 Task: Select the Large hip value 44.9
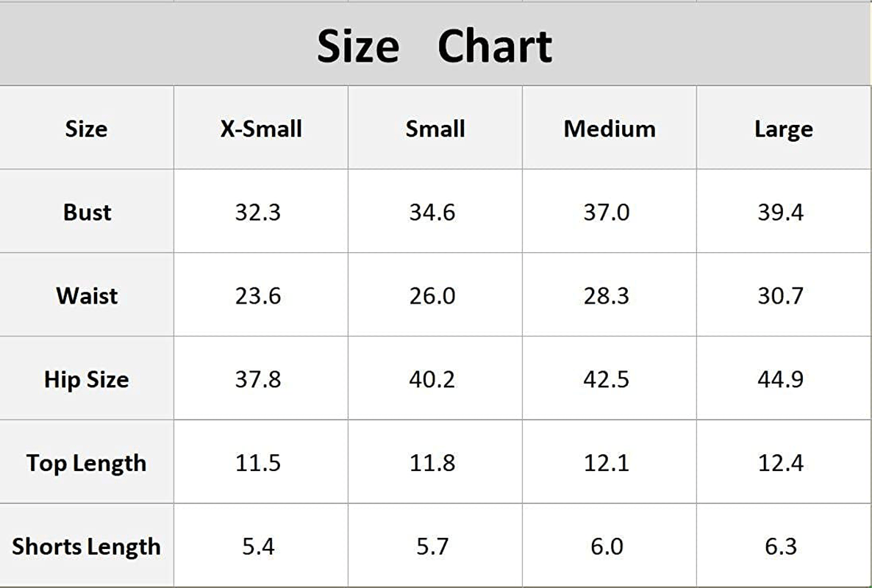[x=781, y=379]
